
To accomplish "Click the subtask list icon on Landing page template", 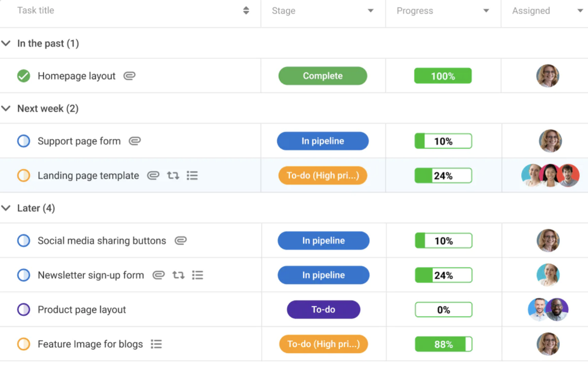I will (x=192, y=176).
